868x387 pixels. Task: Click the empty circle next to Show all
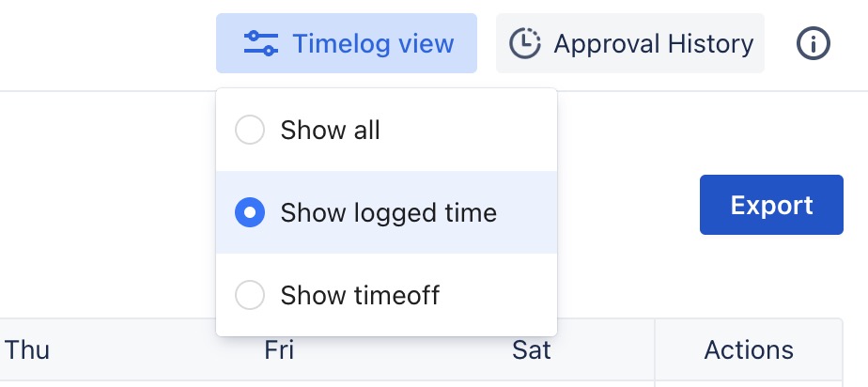coord(250,130)
